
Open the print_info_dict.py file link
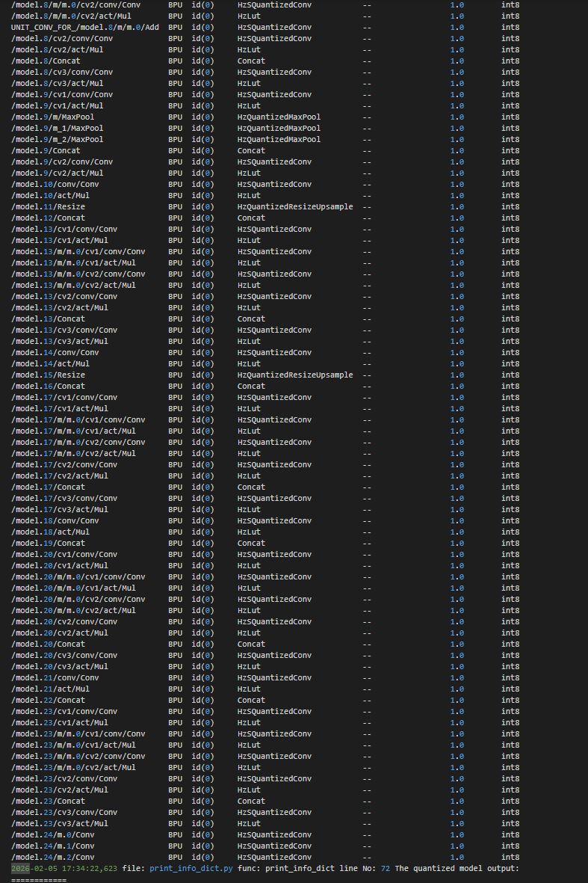click(x=191, y=868)
